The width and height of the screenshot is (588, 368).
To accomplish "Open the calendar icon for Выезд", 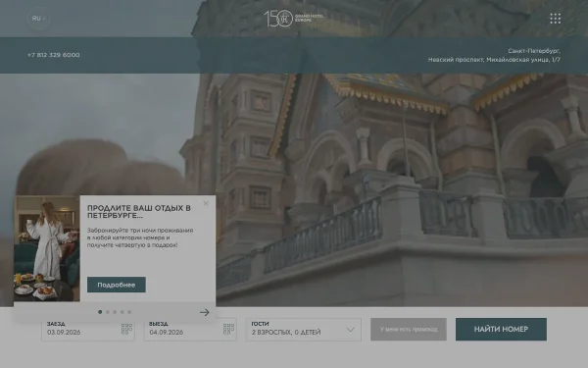I will [x=228, y=330].
